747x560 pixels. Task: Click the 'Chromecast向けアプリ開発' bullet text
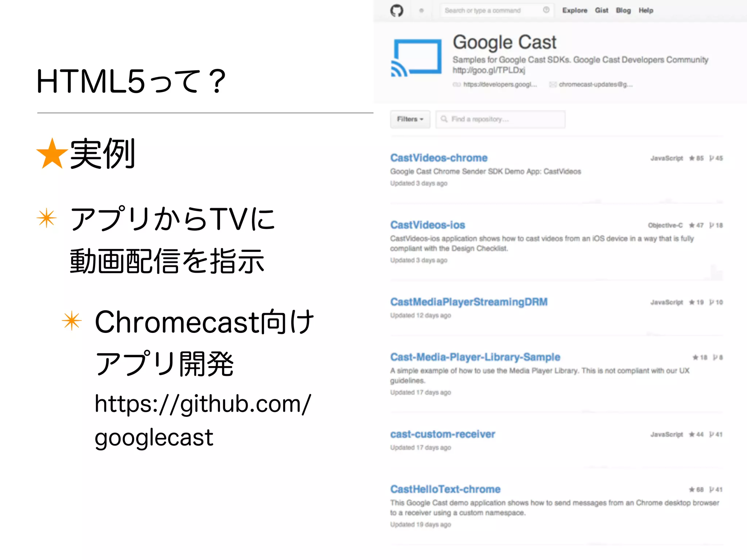tap(204, 343)
